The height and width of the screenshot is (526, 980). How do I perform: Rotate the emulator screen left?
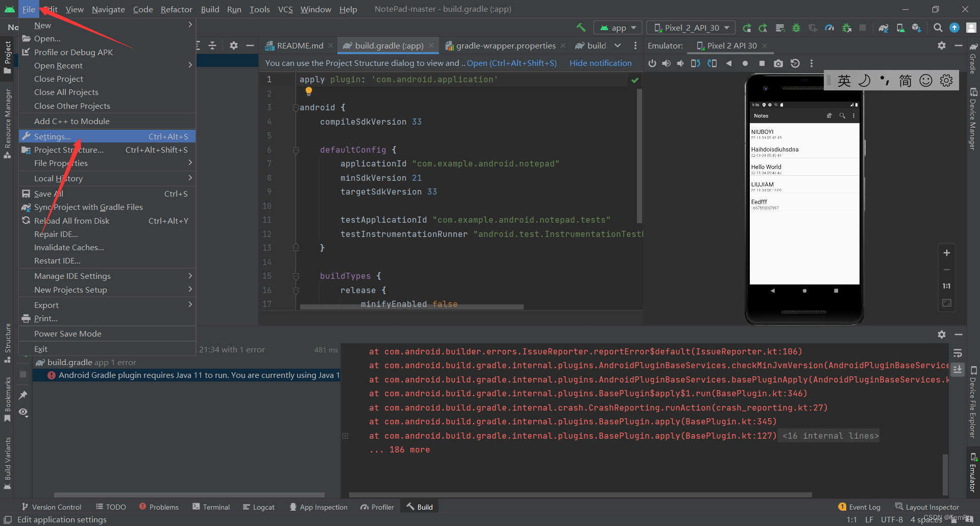click(x=695, y=63)
